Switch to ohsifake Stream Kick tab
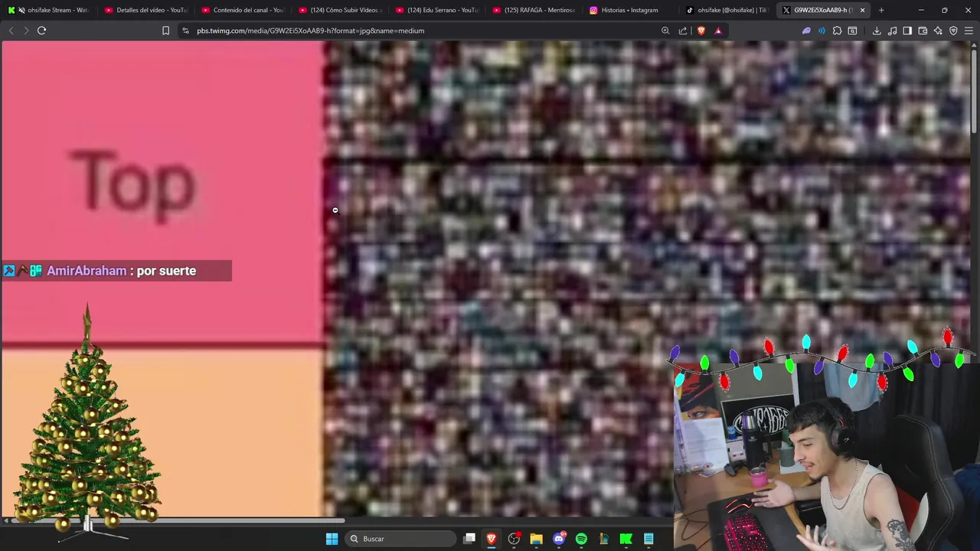This screenshot has width=980, height=551. click(x=49, y=10)
